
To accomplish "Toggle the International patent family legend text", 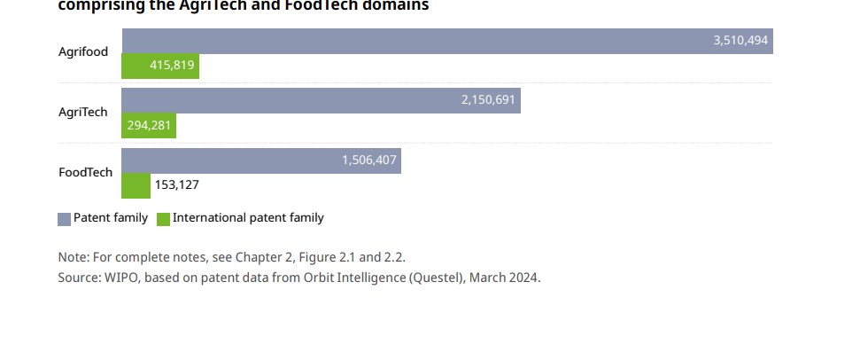I will click(248, 218).
